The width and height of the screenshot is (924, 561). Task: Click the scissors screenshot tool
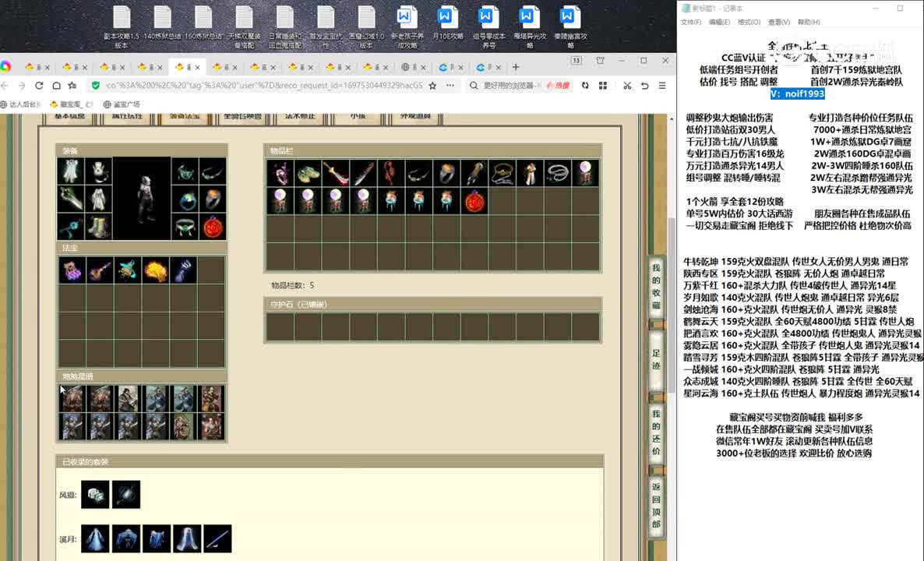627,86
